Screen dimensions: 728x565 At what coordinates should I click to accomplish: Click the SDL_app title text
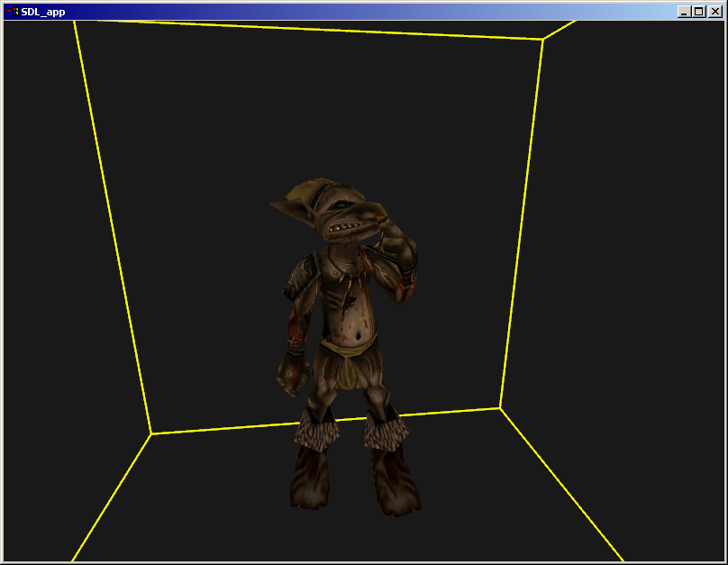coord(42,12)
